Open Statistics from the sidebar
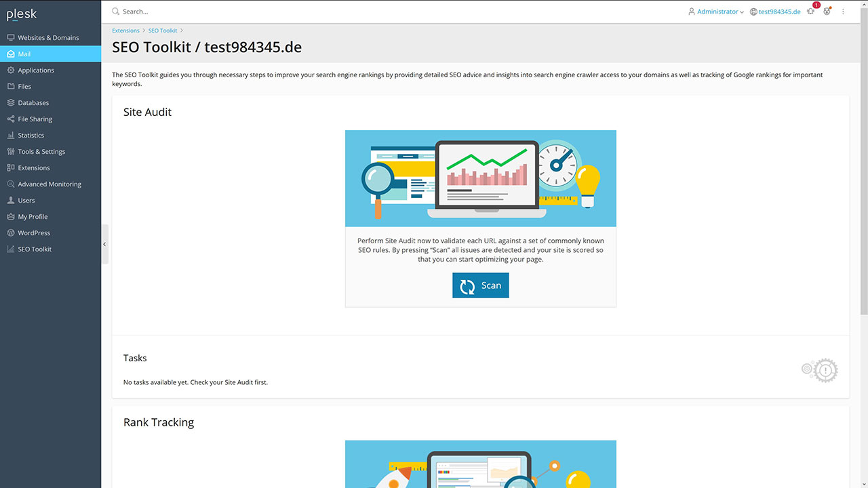The image size is (868, 488). tap(50, 136)
